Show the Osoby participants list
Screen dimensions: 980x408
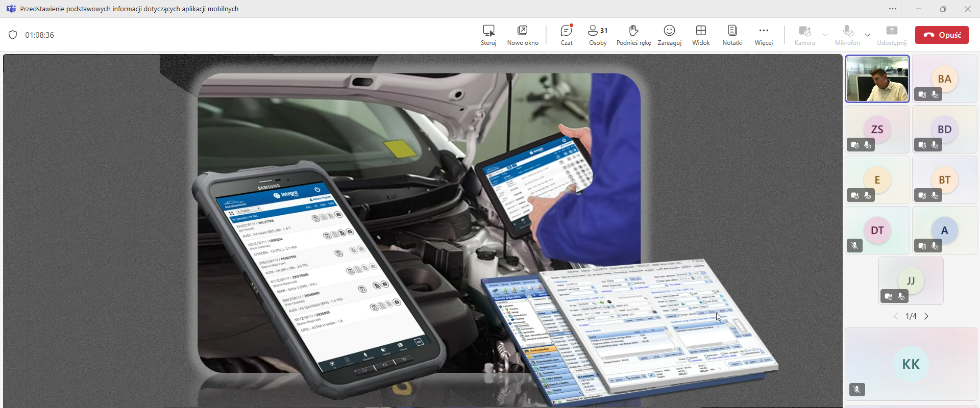tap(598, 35)
